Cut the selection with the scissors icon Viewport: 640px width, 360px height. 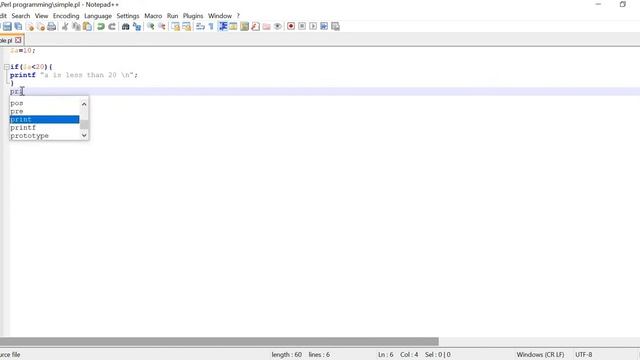coord(65,27)
